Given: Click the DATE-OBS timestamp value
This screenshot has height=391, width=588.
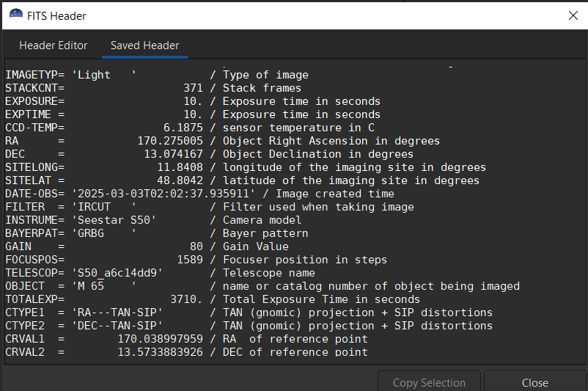Looking at the screenshot, I should 163,194.
